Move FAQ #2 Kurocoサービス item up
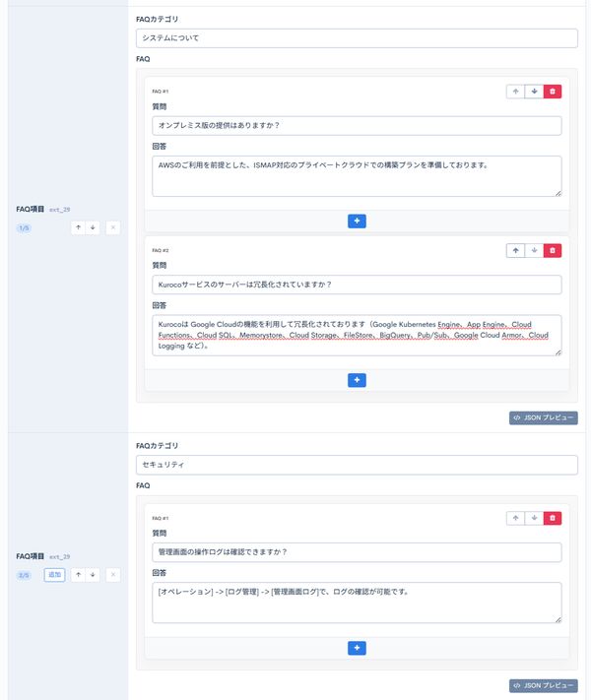Screen dimensions: 591x700 point(515,250)
